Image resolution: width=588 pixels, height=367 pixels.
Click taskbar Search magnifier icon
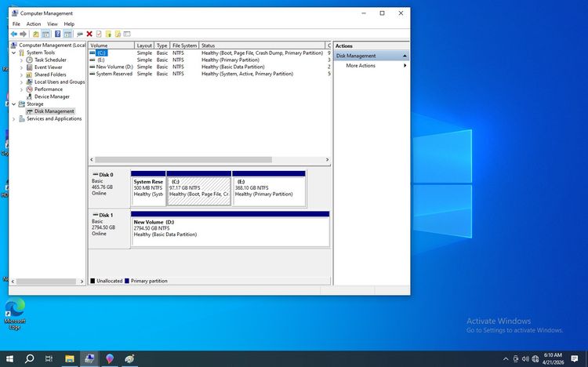[x=29, y=358]
